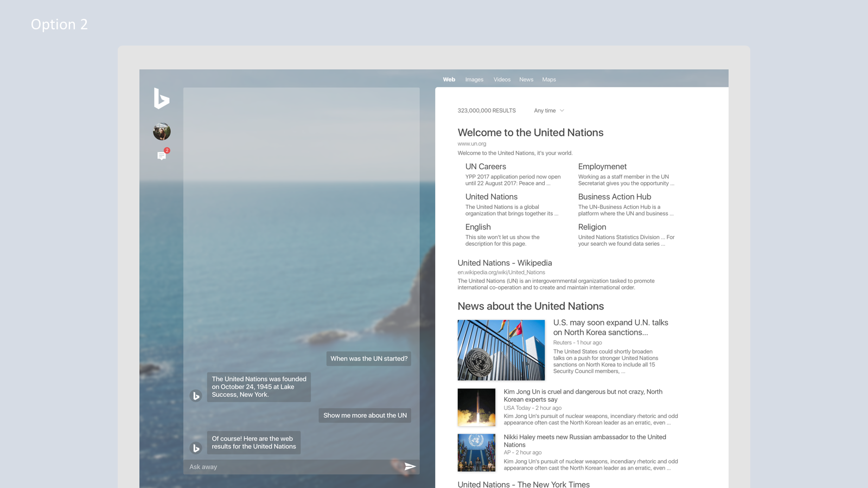Expand the Any time filter dropdown
The width and height of the screenshot is (868, 488).
click(549, 111)
